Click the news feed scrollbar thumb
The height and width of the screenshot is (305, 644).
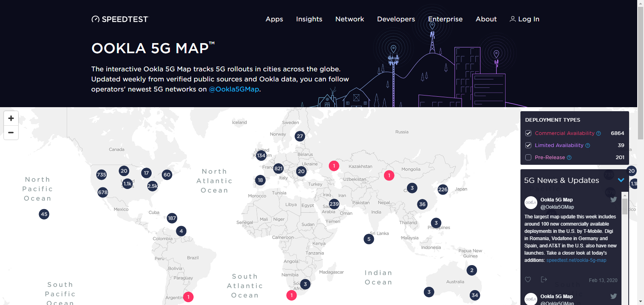click(625, 206)
